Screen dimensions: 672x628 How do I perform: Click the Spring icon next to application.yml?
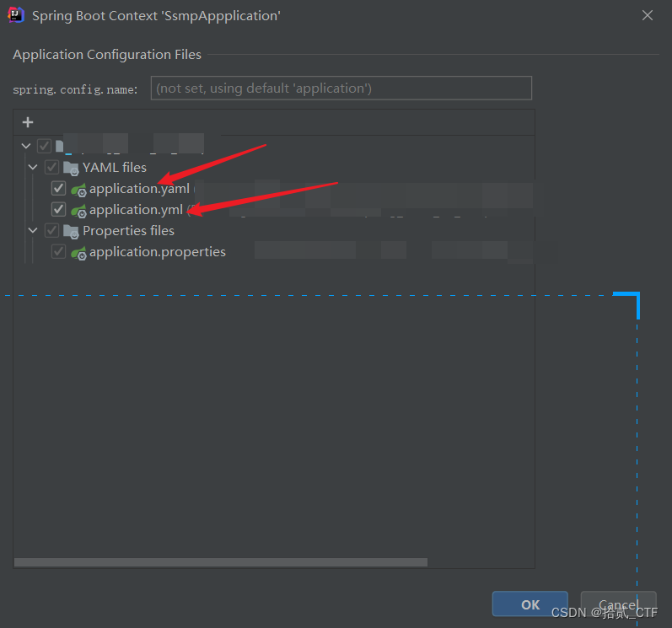click(x=78, y=211)
